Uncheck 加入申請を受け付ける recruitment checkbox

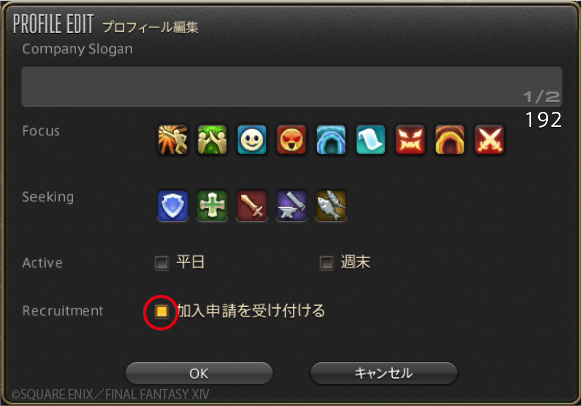pyautogui.click(x=161, y=311)
